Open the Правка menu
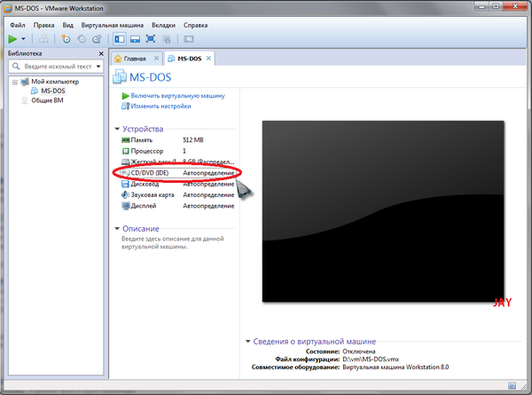The image size is (532, 395). point(43,25)
